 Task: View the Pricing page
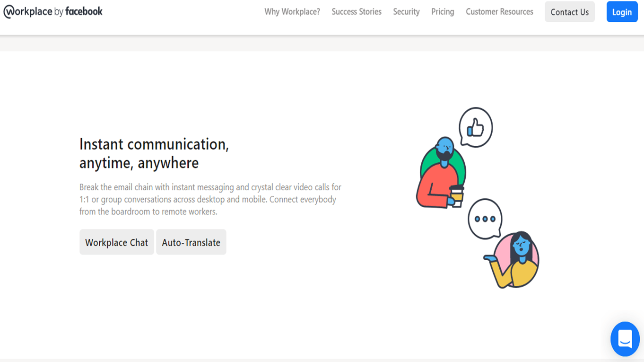click(x=443, y=12)
